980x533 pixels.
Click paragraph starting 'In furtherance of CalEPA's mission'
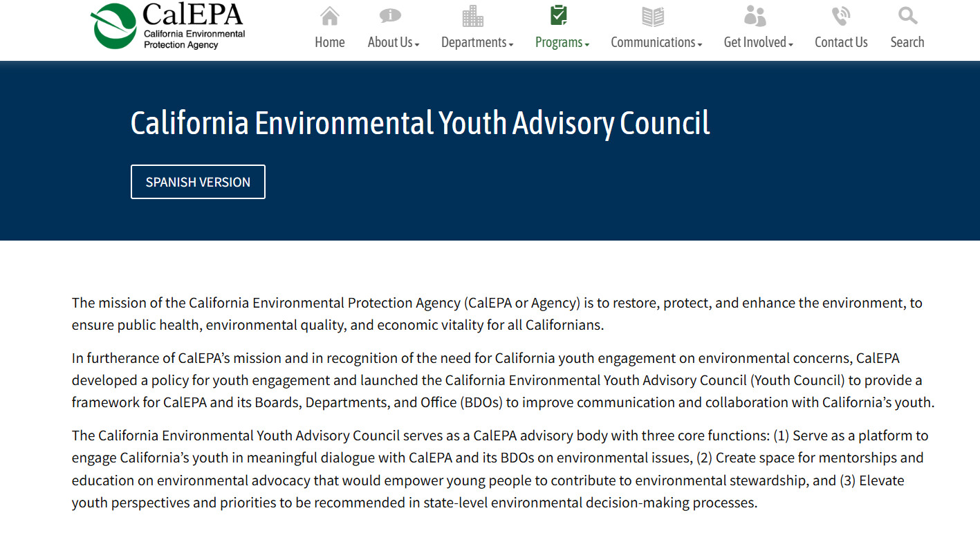coord(503,380)
